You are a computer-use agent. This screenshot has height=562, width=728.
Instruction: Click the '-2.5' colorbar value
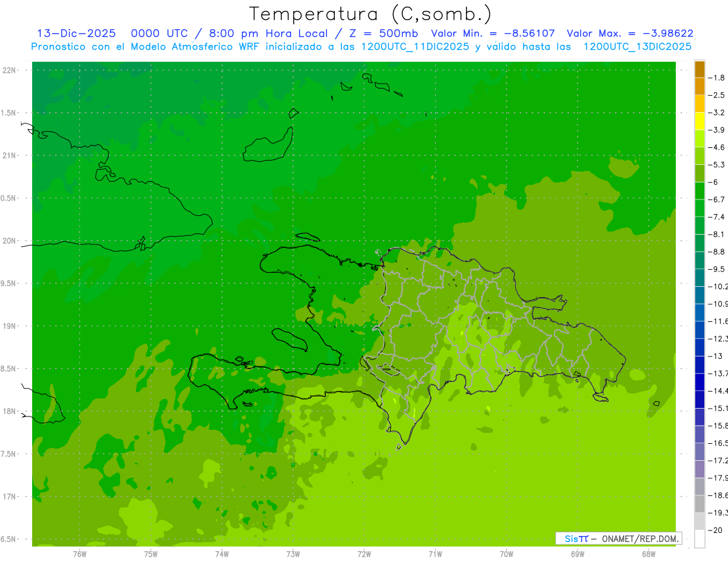click(x=717, y=95)
